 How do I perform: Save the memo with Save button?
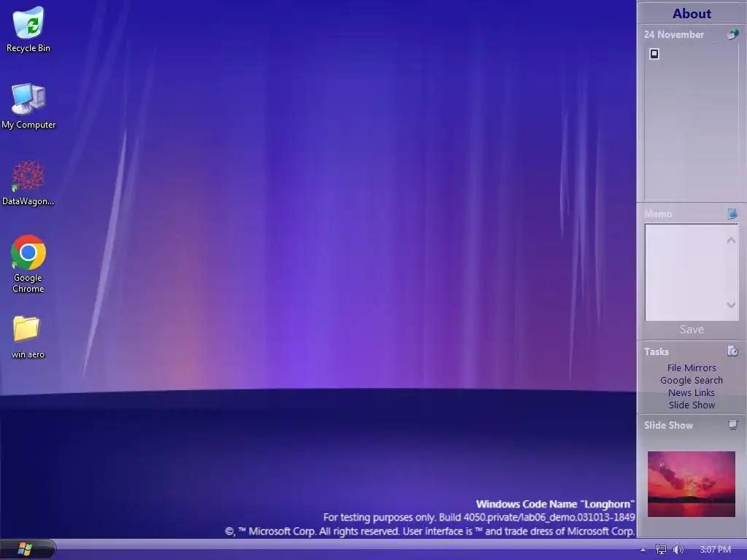(x=692, y=330)
